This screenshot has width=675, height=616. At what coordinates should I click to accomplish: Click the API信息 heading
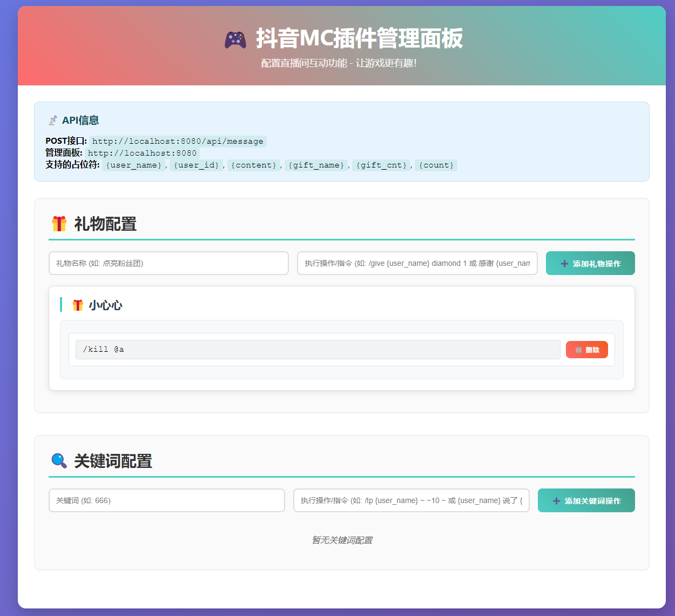click(80, 120)
